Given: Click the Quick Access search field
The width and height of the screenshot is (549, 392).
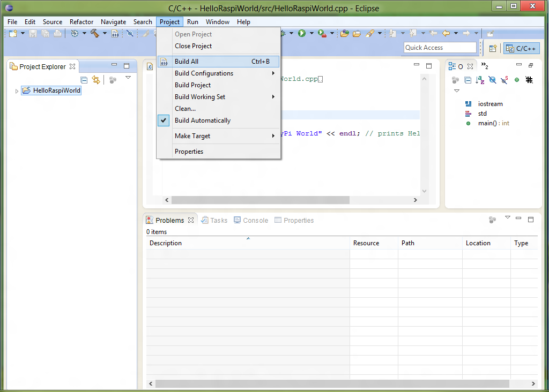Looking at the screenshot, I should [440, 48].
